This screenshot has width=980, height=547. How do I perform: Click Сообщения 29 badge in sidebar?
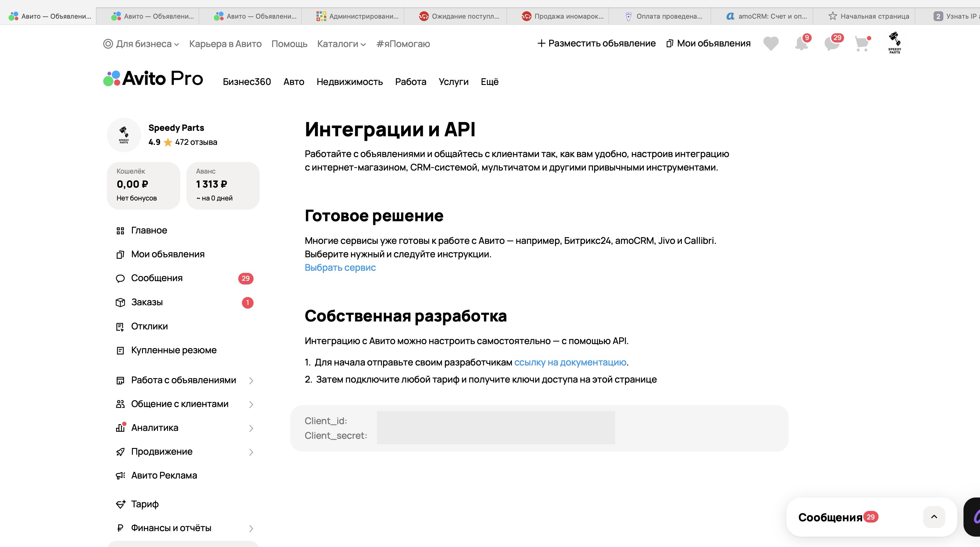(246, 279)
